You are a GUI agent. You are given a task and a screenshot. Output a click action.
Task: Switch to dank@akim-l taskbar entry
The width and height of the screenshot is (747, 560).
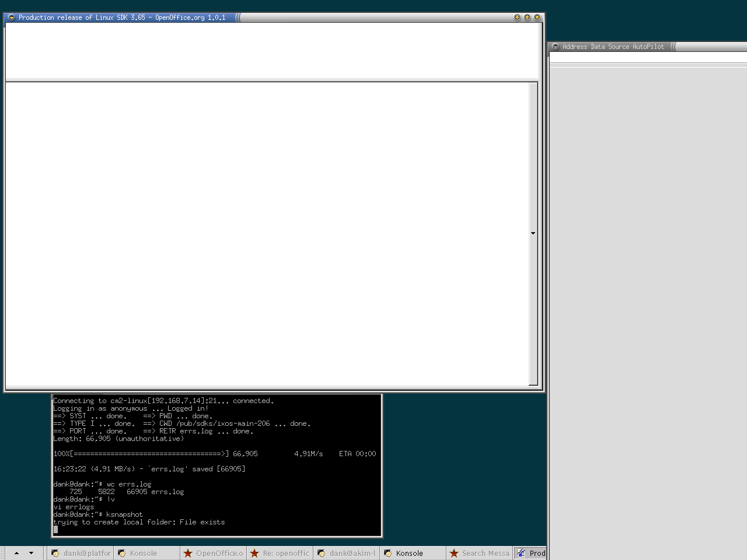coord(346,553)
